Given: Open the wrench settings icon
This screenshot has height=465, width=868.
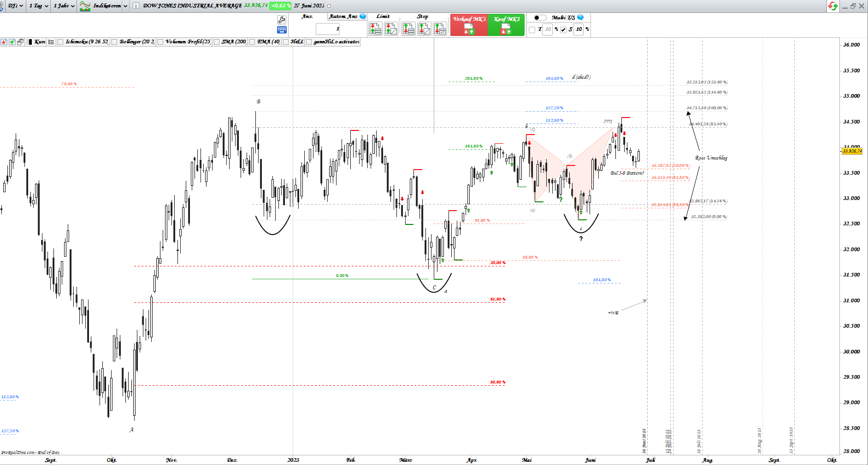Looking at the screenshot, I should point(281,20).
